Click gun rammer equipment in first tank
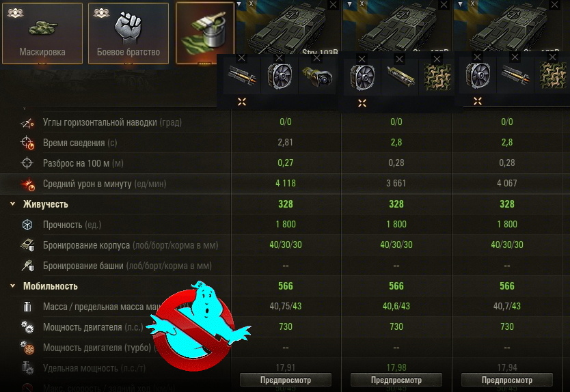This screenshot has height=392, width=570. [242, 76]
